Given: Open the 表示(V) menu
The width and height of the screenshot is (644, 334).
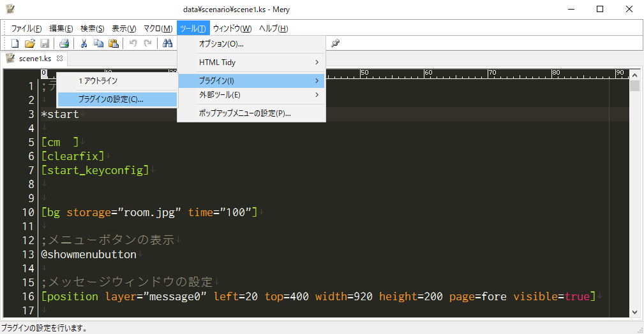Looking at the screenshot, I should point(124,28).
